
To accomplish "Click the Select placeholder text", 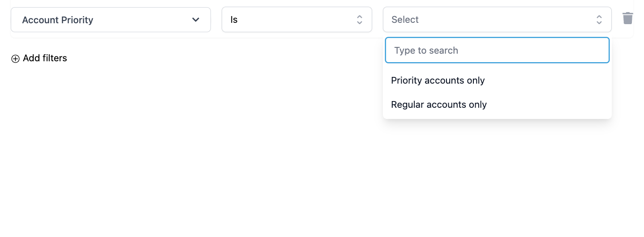I will point(405,20).
